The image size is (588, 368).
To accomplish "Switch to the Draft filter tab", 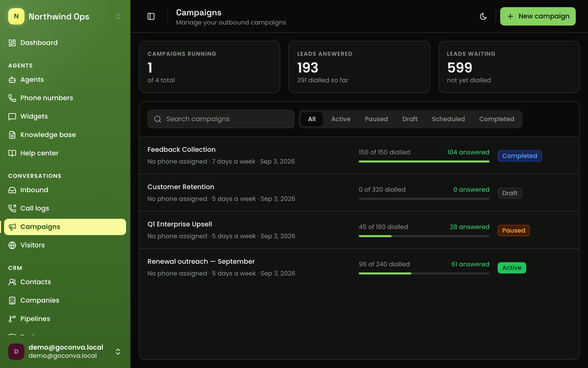I will tap(410, 119).
